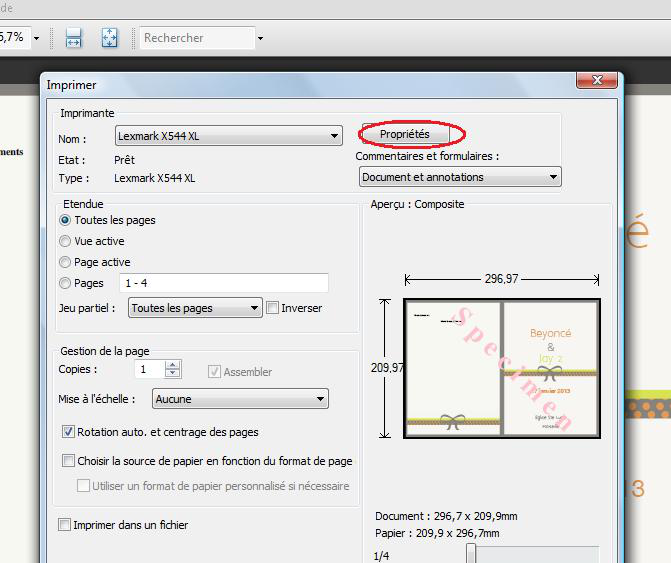671x563 pixels.
Task: Enable the Inverser checkbox
Action: pyautogui.click(x=273, y=308)
